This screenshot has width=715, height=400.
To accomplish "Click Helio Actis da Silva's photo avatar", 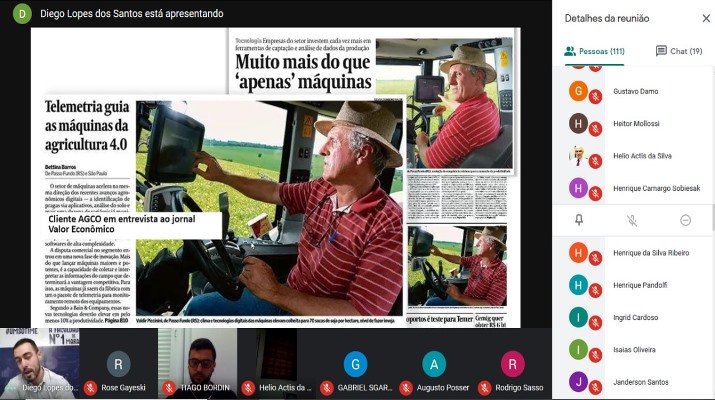I will point(578,156).
